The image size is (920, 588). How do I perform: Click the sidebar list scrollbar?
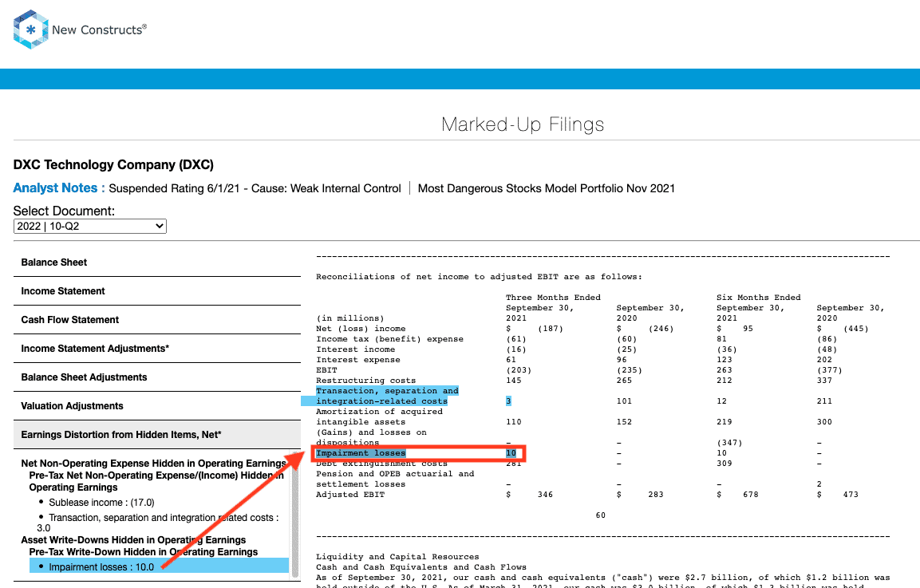pyautogui.click(x=295, y=516)
